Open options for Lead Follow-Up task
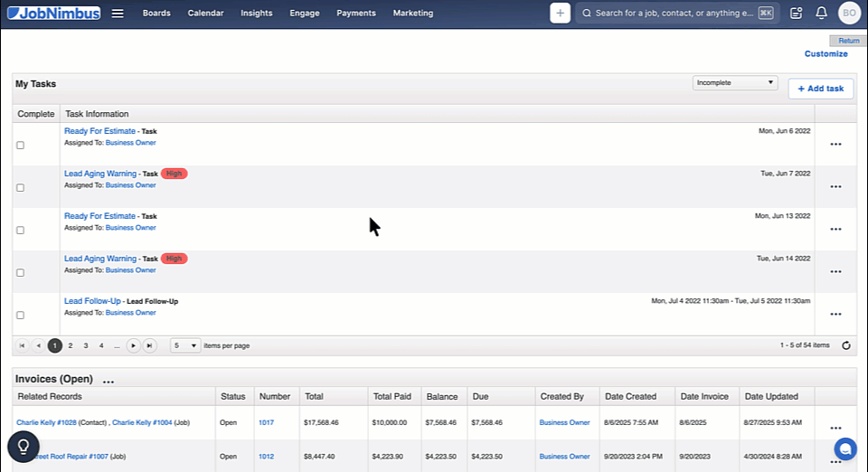The width and height of the screenshot is (868, 472). [x=835, y=315]
